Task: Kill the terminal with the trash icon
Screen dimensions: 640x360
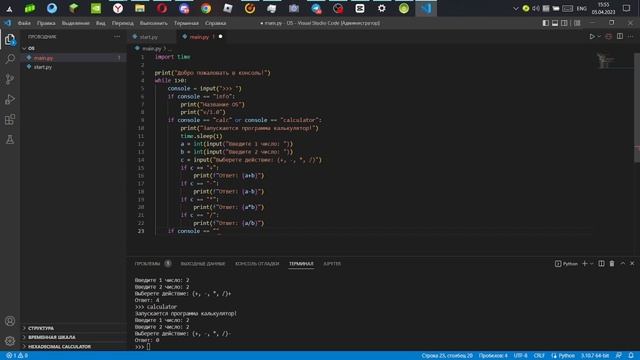Action: (612, 264)
